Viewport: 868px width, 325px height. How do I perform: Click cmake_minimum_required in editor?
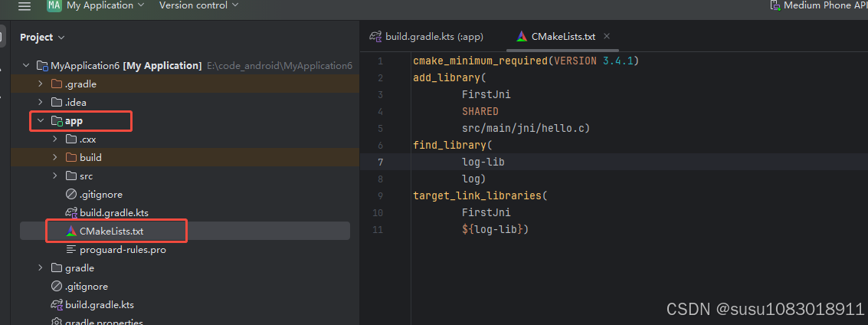pyautogui.click(x=480, y=61)
